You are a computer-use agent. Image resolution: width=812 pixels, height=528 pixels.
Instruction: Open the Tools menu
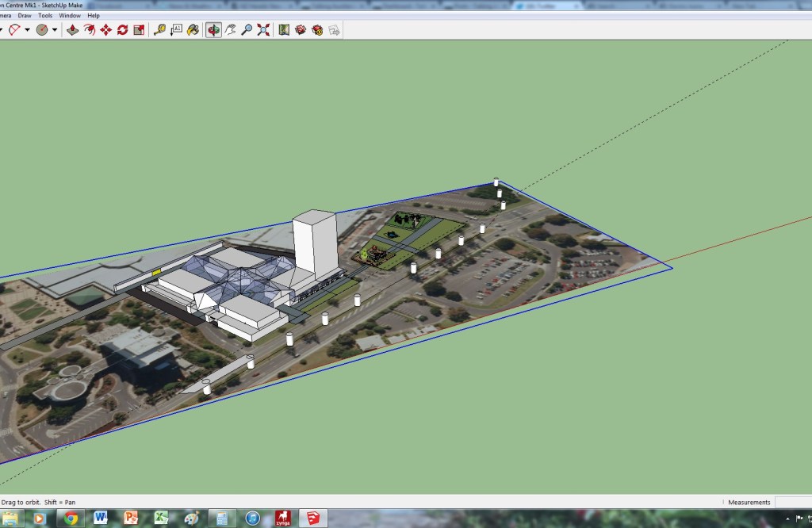(45, 15)
